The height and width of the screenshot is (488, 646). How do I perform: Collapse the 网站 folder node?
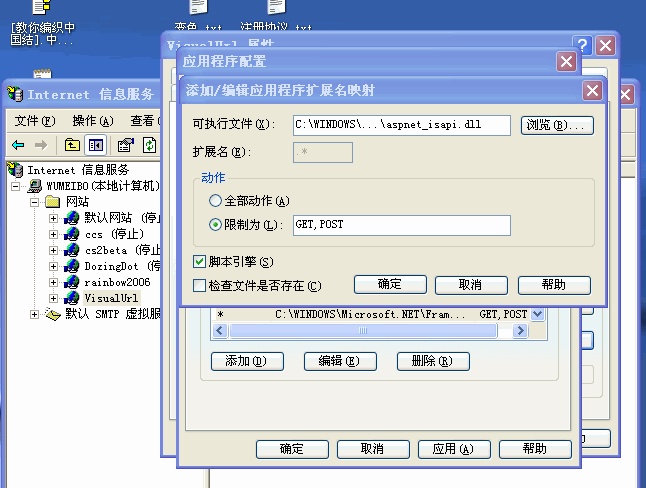point(35,202)
